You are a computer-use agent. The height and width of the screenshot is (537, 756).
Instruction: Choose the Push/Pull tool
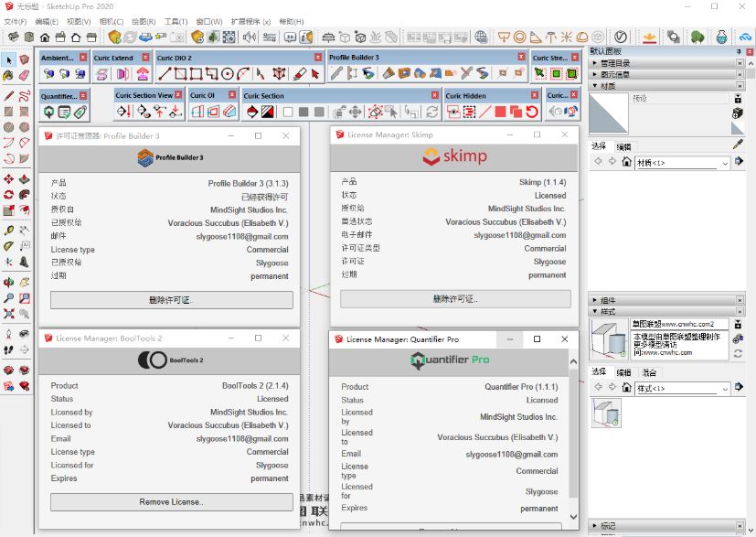24,179
